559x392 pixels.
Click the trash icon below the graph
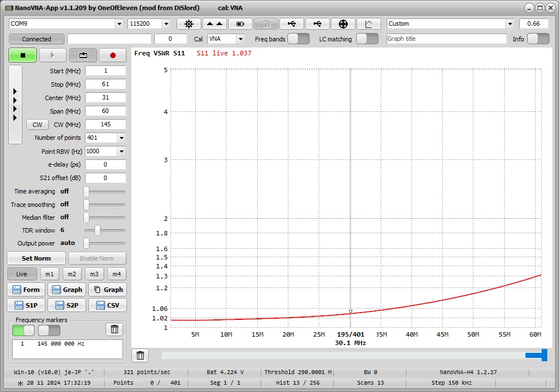pyautogui.click(x=140, y=356)
